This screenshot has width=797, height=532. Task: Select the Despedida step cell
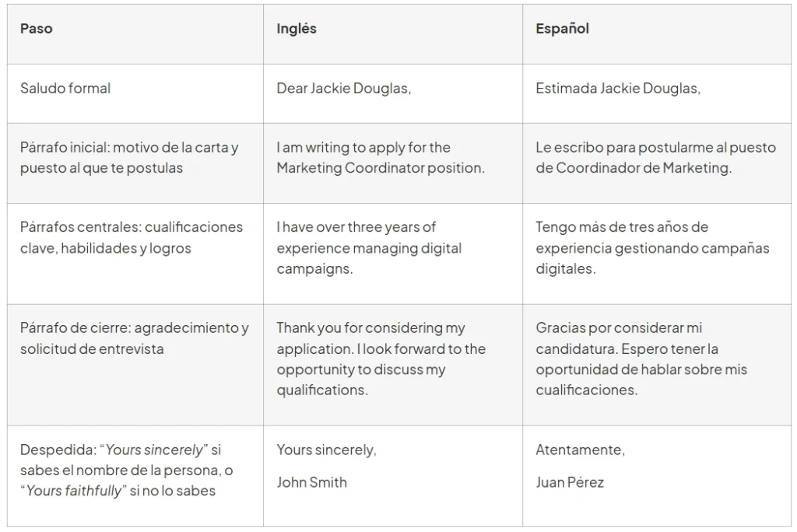click(135, 475)
